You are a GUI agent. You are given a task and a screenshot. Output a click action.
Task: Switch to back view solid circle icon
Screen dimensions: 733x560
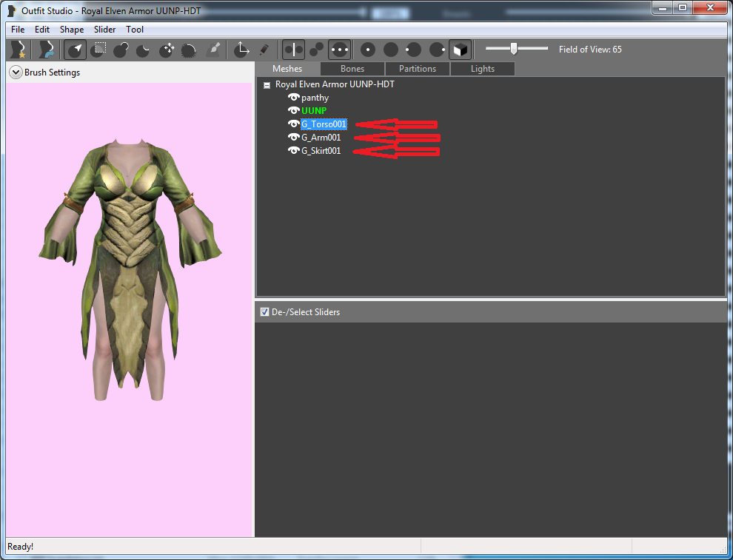391,50
